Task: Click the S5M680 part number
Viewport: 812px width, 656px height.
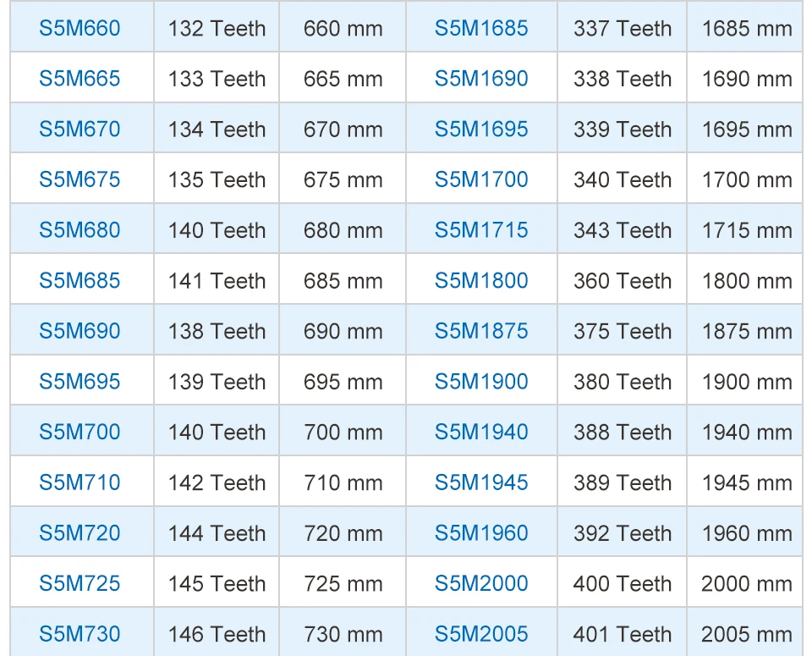Action: (80, 229)
